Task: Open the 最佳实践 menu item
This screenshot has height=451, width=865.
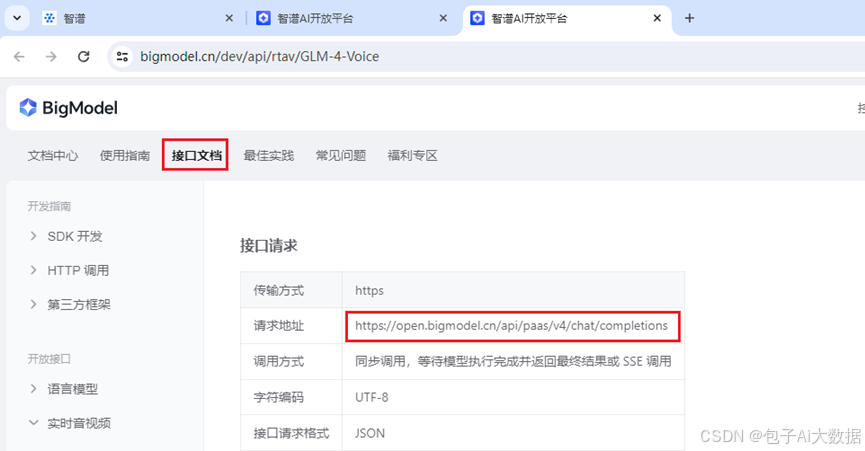Action: tap(269, 155)
